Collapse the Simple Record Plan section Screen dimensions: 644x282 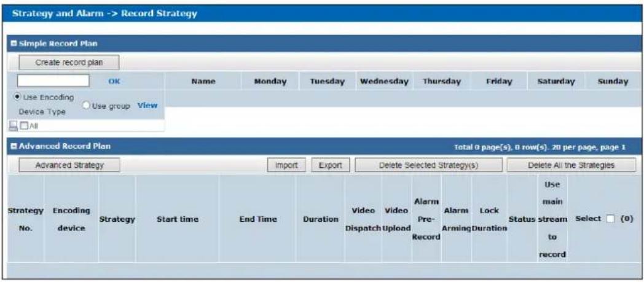pos(15,44)
